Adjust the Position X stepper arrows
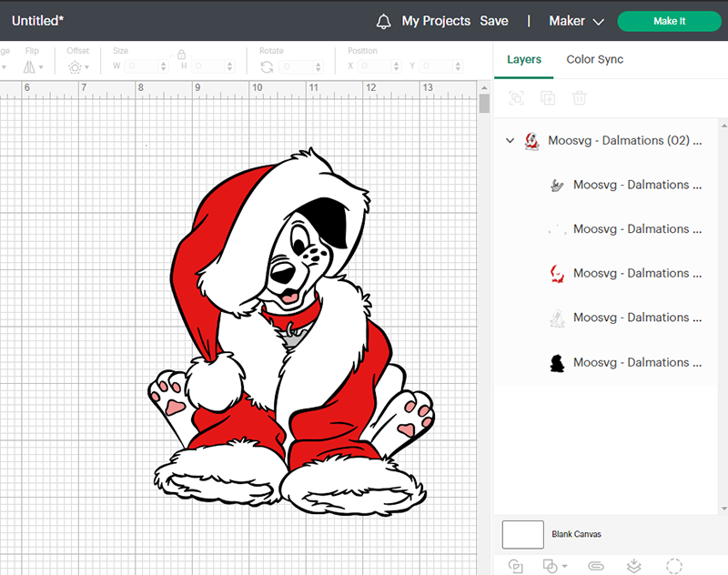Screen dimensions: 728x575 click(x=396, y=66)
